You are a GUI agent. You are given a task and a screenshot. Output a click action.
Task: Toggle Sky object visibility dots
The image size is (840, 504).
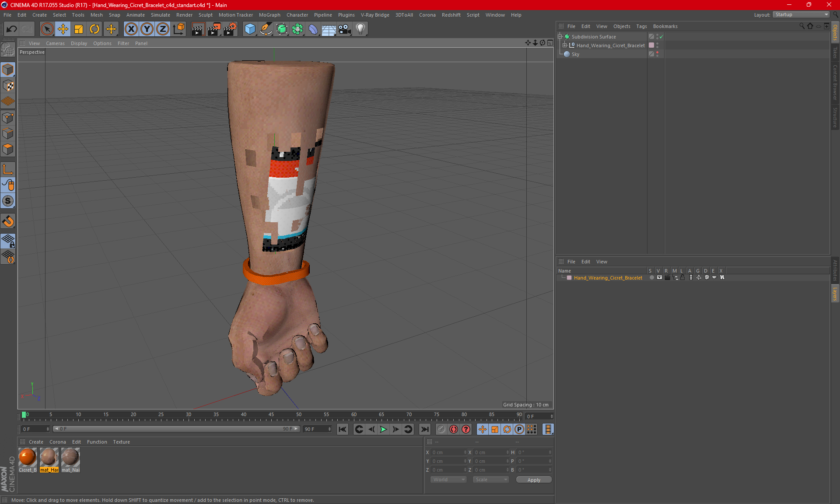click(x=657, y=54)
